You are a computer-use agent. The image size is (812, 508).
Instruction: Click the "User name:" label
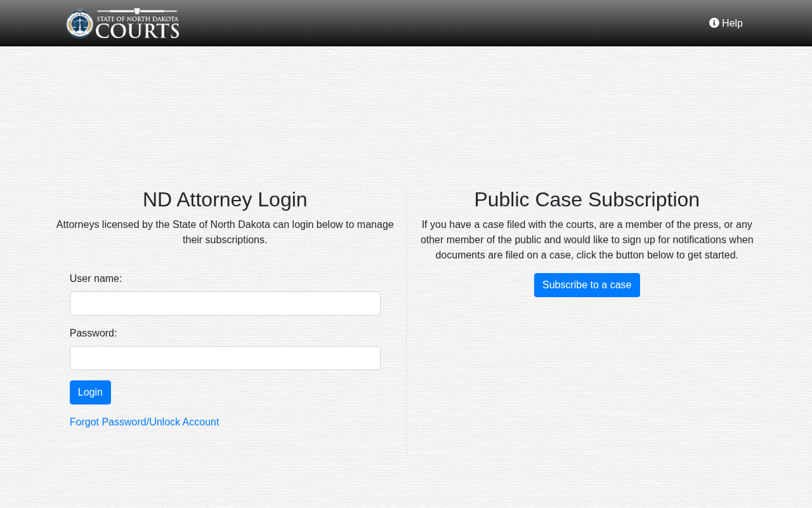click(96, 279)
